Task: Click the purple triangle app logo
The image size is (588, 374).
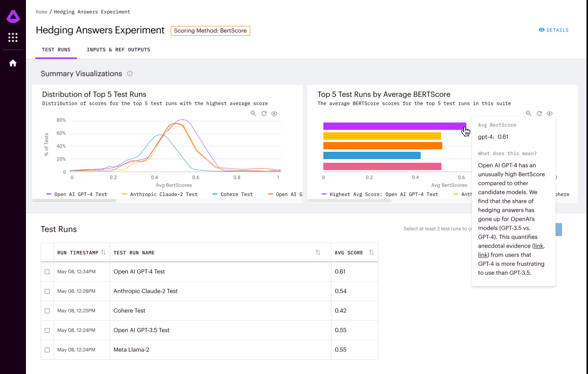Action: coord(13,17)
